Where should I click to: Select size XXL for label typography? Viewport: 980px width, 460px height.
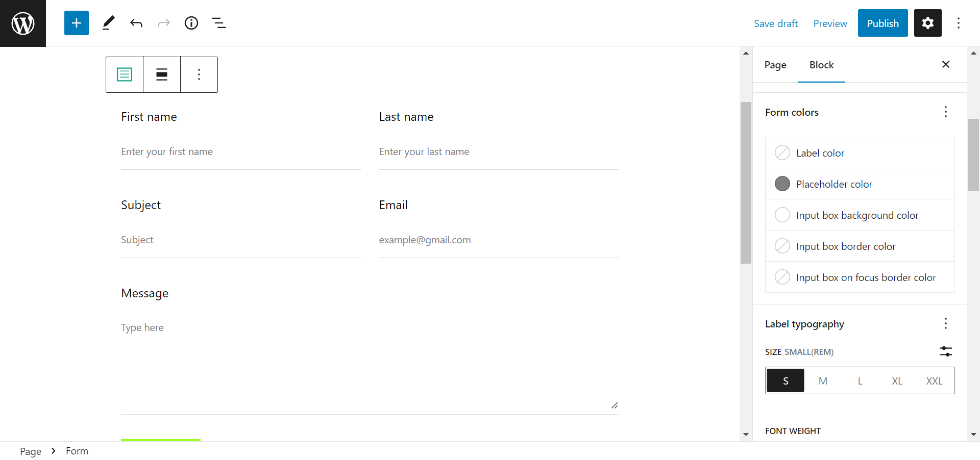tap(934, 380)
